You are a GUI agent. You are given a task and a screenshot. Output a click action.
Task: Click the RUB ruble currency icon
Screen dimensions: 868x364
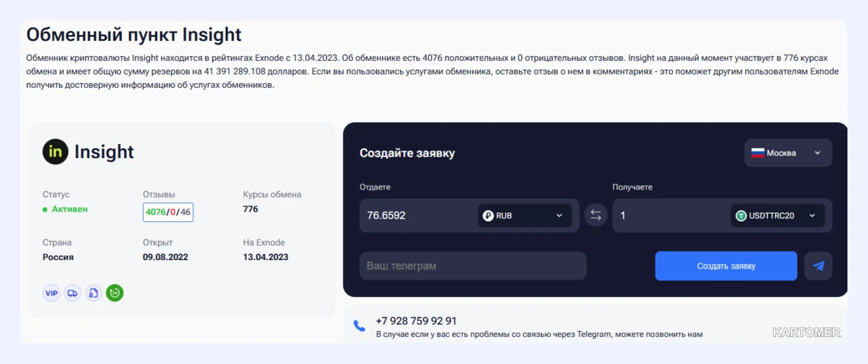coord(488,216)
